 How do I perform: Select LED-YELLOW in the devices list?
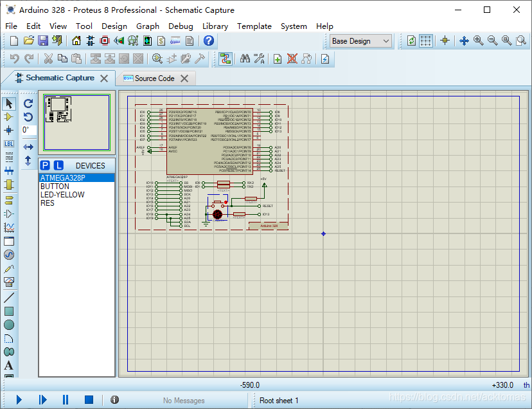(62, 195)
